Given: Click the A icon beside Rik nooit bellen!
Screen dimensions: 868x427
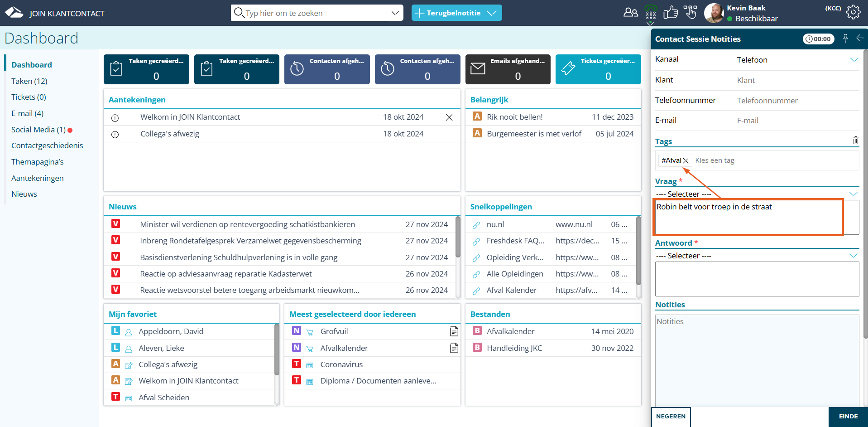Looking at the screenshot, I should (477, 116).
